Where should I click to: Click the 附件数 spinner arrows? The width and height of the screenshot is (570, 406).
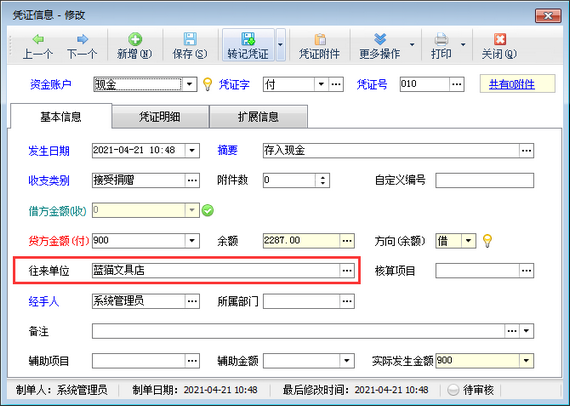[x=322, y=180]
